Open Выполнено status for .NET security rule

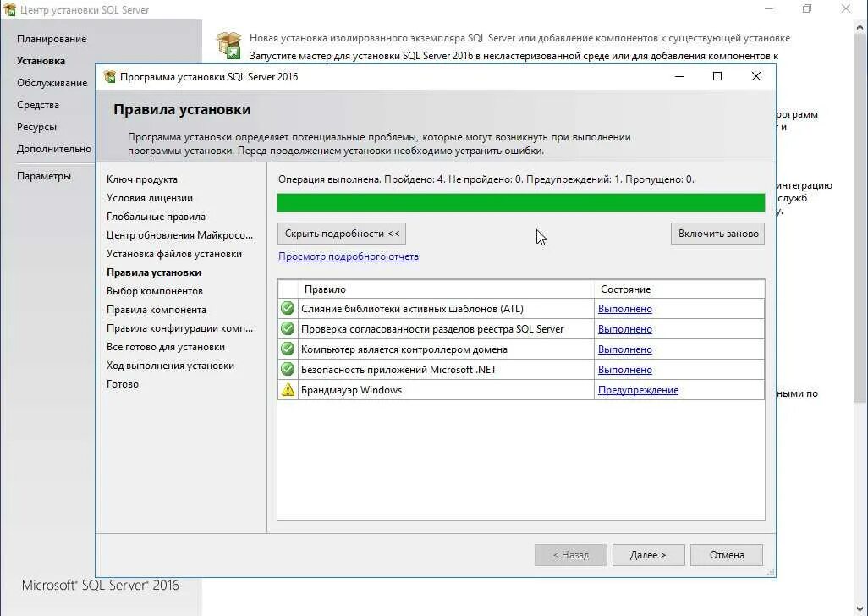(x=625, y=370)
